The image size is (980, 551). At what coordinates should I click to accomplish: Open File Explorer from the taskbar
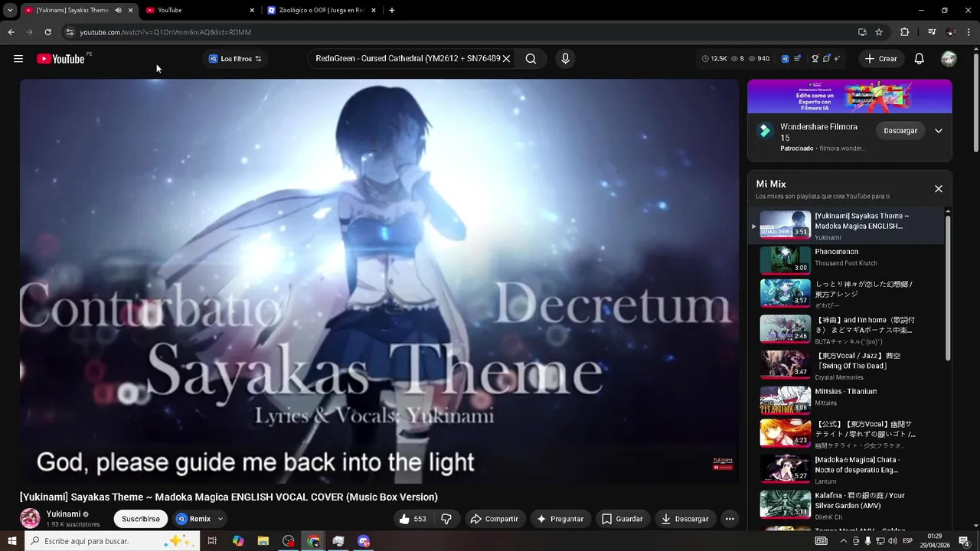[263, 541]
